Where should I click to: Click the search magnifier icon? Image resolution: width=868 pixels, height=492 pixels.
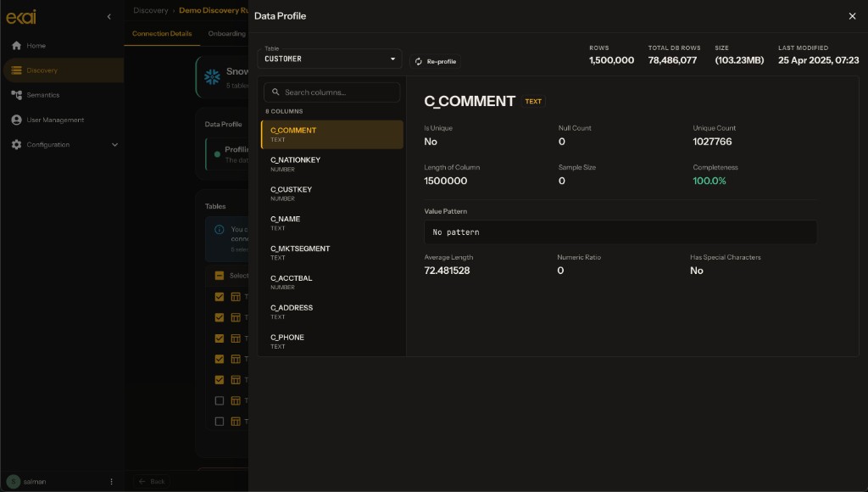coord(275,92)
